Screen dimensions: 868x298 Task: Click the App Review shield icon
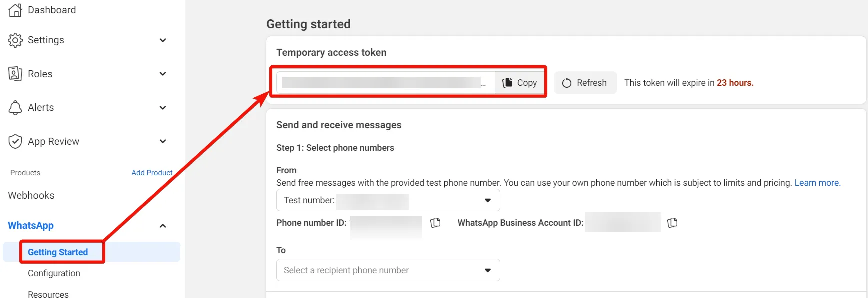15,142
